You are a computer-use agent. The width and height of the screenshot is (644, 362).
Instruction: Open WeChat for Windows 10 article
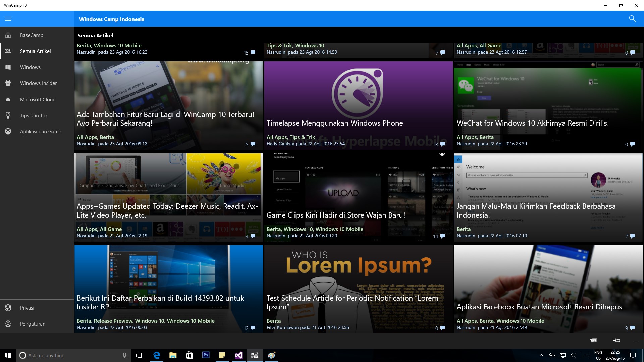click(x=532, y=123)
